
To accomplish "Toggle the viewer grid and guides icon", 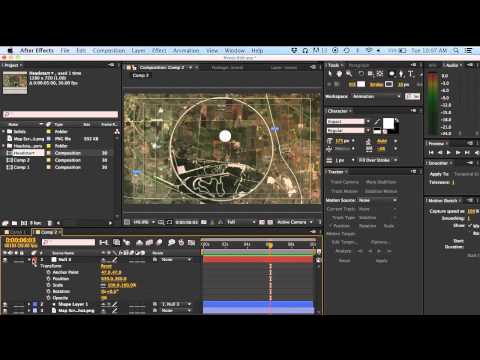I will (161, 222).
